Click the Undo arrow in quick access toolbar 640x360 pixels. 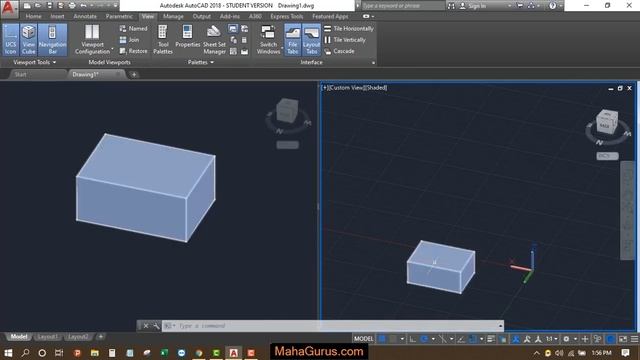point(83,6)
